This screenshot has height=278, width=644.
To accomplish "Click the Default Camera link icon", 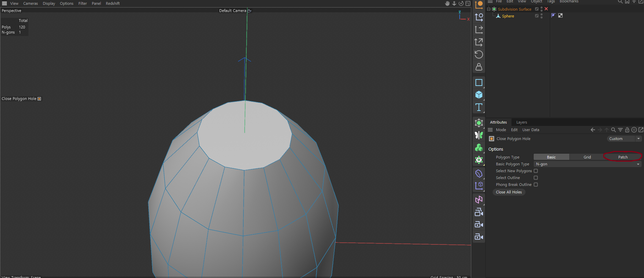I will point(249,11).
